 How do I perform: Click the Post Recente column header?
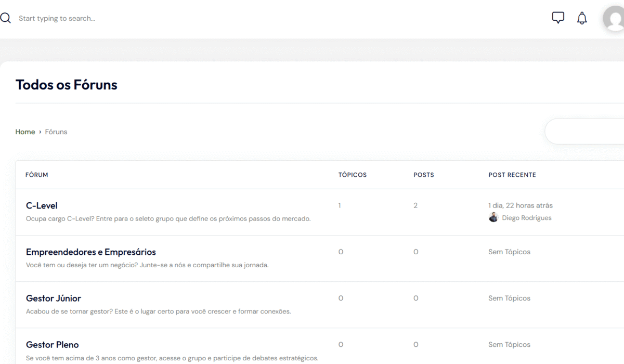point(512,175)
